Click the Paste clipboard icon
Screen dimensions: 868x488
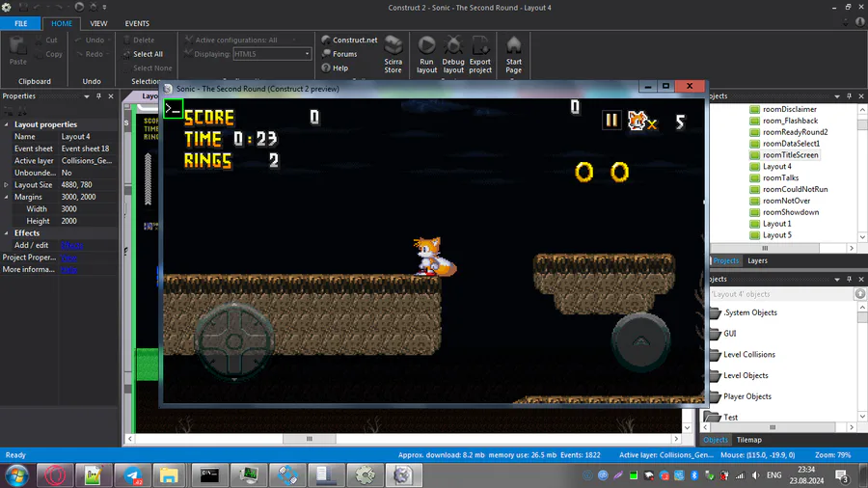[x=17, y=46]
